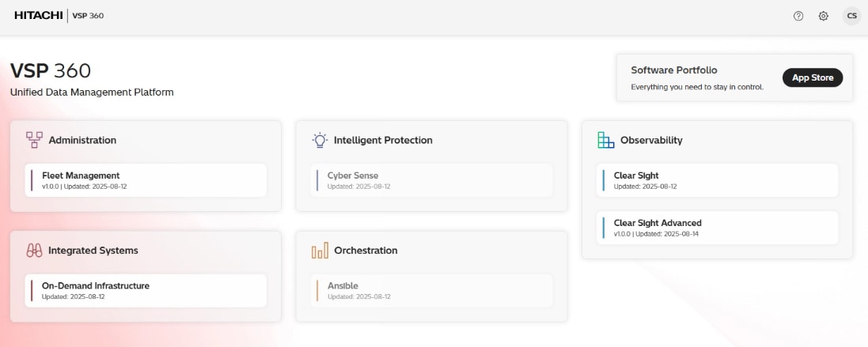Click the Intelligent Protection lightbulb icon
This screenshot has width=868, height=347.
(320, 140)
